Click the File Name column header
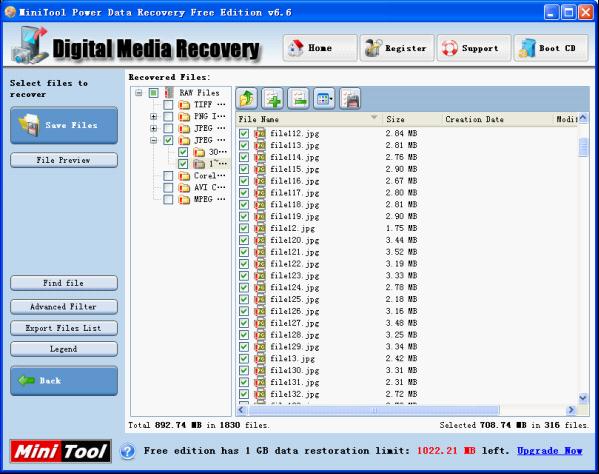Image resolution: width=599 pixels, height=474 pixels. [309, 119]
